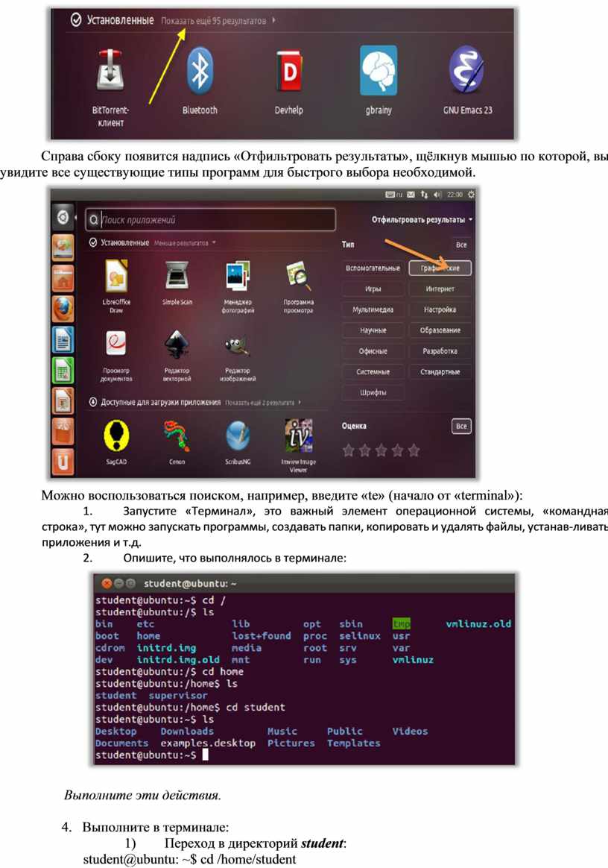Close the student@ubuntu terminal window
Viewport: 608px width, 868px height.
(107, 583)
